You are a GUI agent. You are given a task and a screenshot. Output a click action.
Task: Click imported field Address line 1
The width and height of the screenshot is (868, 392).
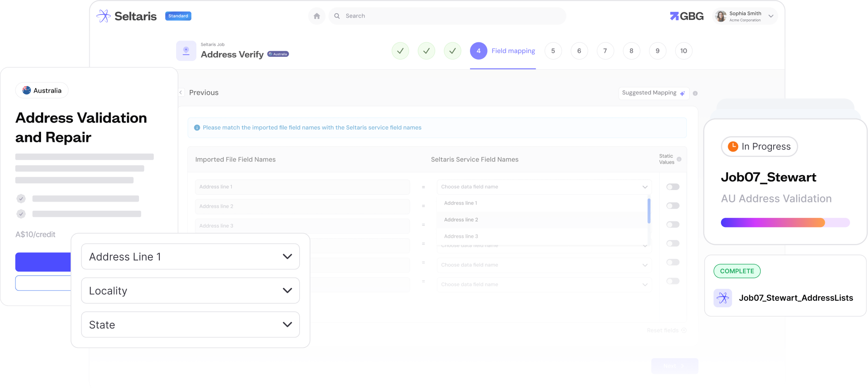tap(302, 187)
